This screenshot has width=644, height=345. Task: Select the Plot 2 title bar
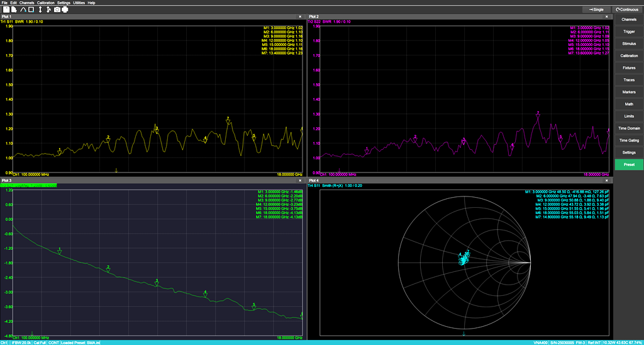pyautogui.click(x=460, y=16)
